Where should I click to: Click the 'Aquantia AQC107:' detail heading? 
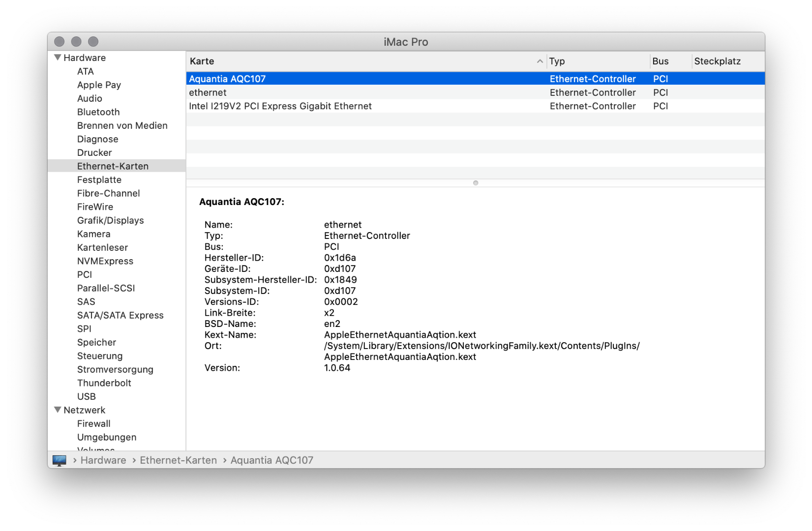click(x=241, y=202)
